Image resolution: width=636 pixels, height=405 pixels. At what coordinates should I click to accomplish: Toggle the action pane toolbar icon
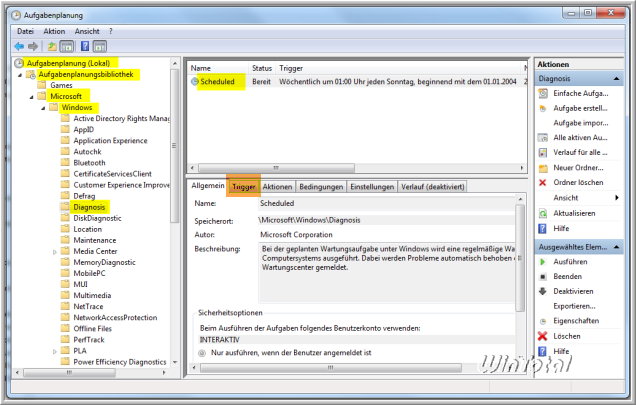pyautogui.click(x=100, y=46)
